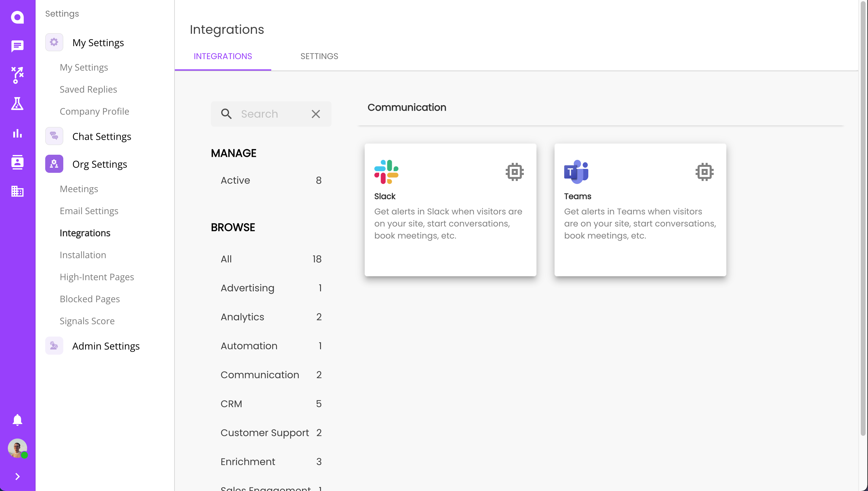The height and width of the screenshot is (491, 868).
Task: Browse the Enrichment category
Action: click(271, 461)
